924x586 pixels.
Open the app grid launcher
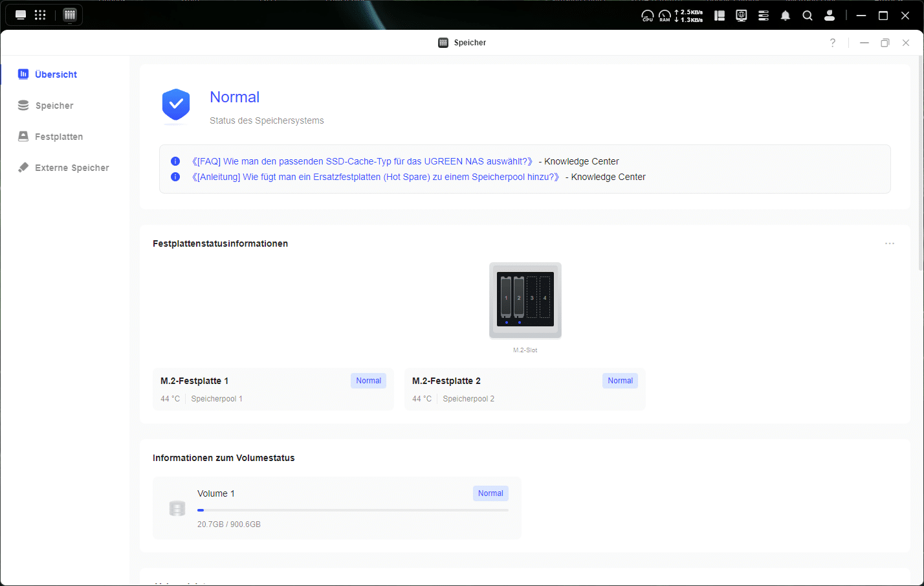coord(40,15)
